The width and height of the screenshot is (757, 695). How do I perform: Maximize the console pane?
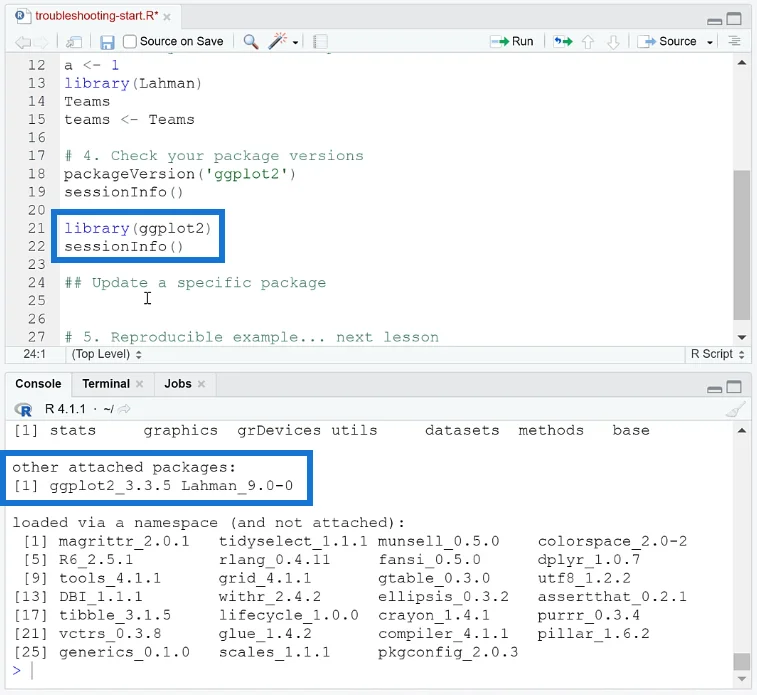pyautogui.click(x=734, y=387)
